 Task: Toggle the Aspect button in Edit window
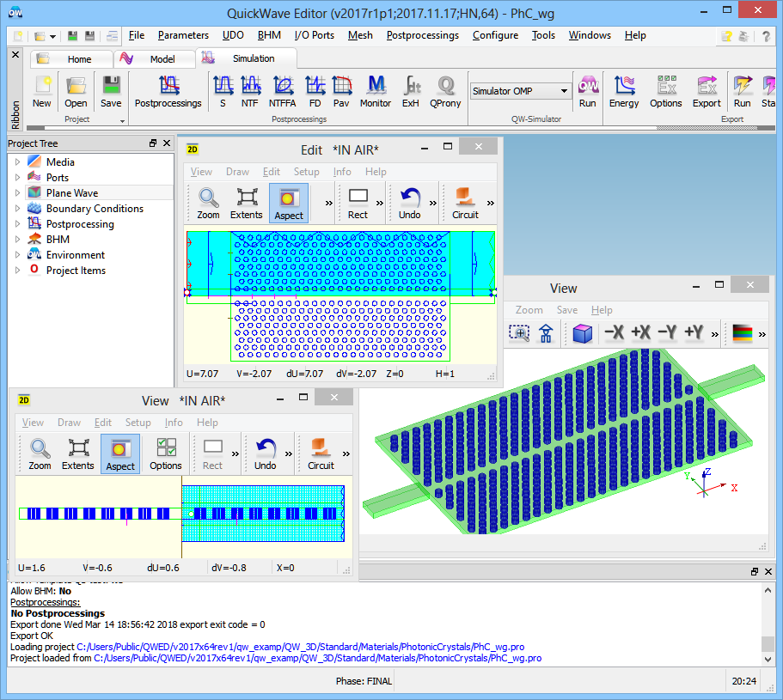point(289,203)
